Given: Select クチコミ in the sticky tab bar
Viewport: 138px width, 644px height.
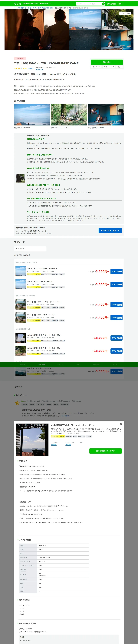Looking at the screenshot, I should tap(60, 365).
